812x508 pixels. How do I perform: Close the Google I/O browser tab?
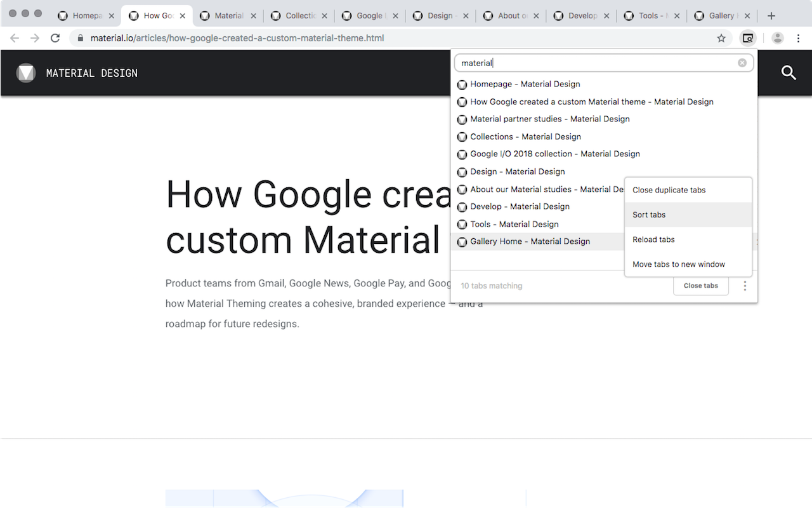[x=395, y=16]
